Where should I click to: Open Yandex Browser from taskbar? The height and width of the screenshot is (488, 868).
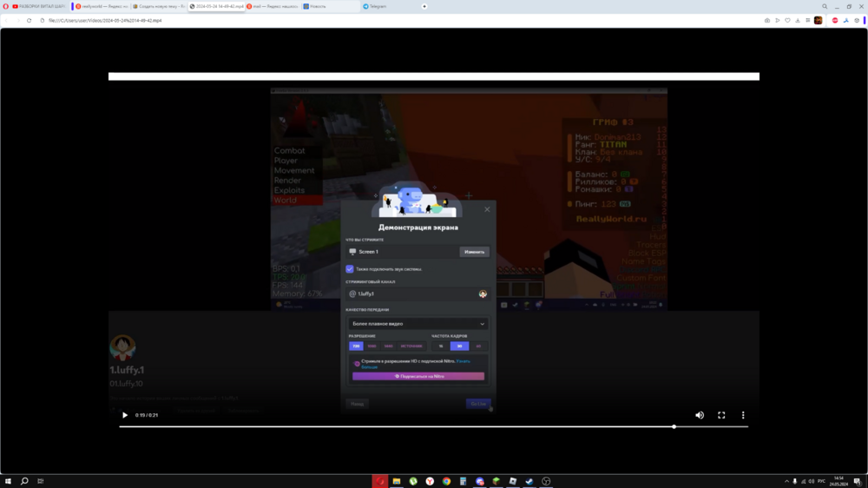431,481
